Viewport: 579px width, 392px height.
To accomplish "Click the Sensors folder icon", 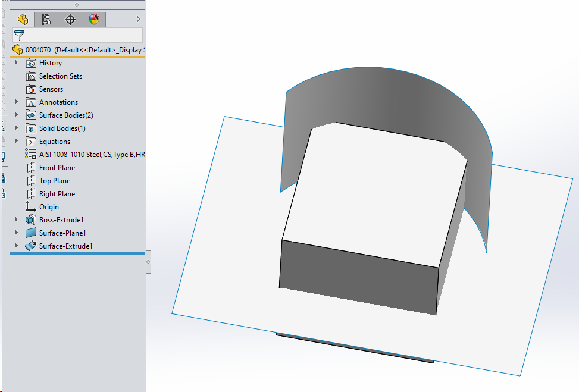I will click(x=31, y=89).
